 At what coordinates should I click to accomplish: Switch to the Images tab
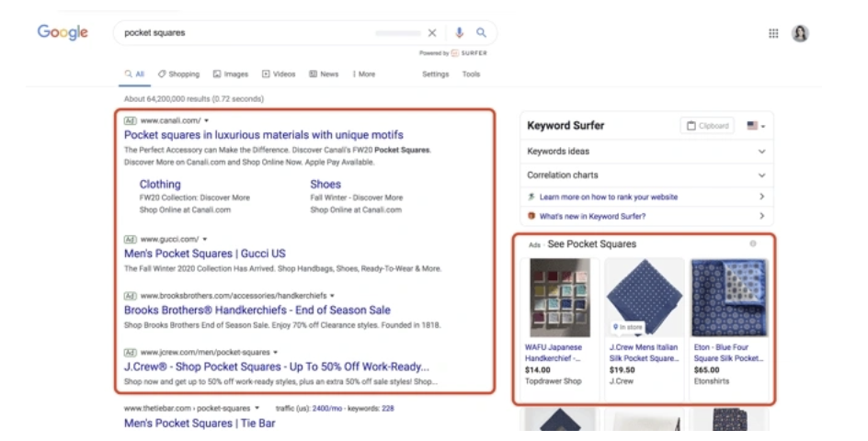coord(231,74)
